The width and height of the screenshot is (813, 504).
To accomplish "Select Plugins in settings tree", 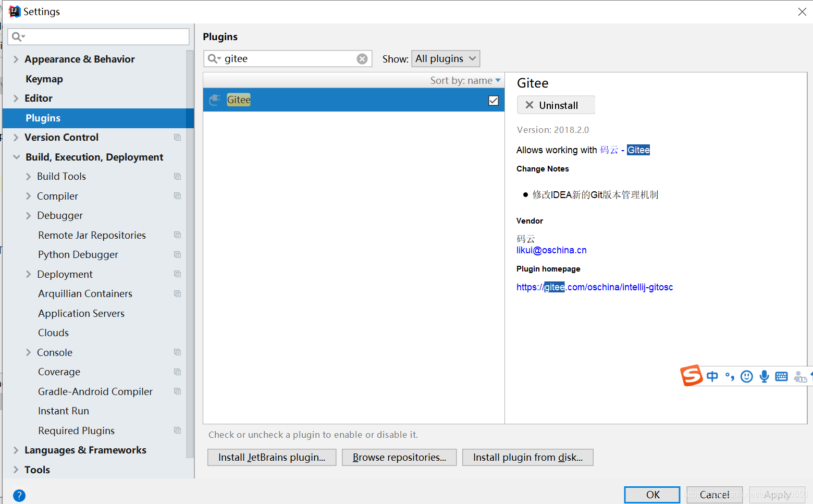I will pyautogui.click(x=98, y=118).
